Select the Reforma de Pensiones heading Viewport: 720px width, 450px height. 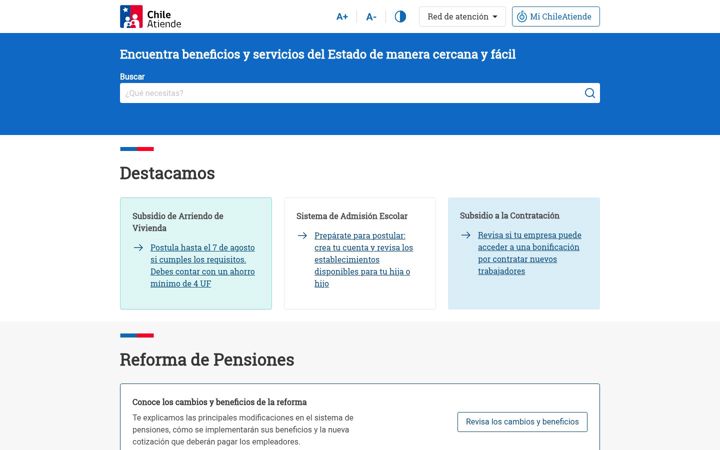tap(207, 360)
